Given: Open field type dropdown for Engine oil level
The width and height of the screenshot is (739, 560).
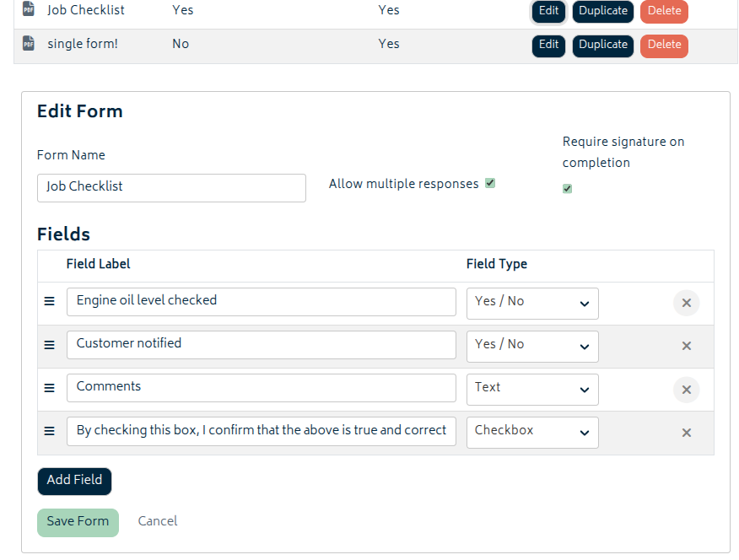Looking at the screenshot, I should click(532, 304).
